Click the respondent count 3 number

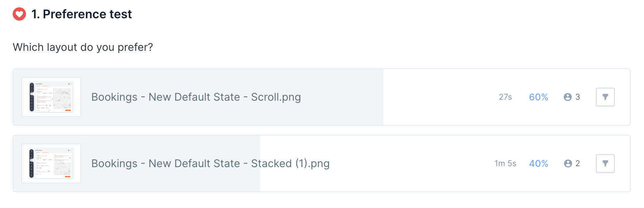[x=578, y=97]
